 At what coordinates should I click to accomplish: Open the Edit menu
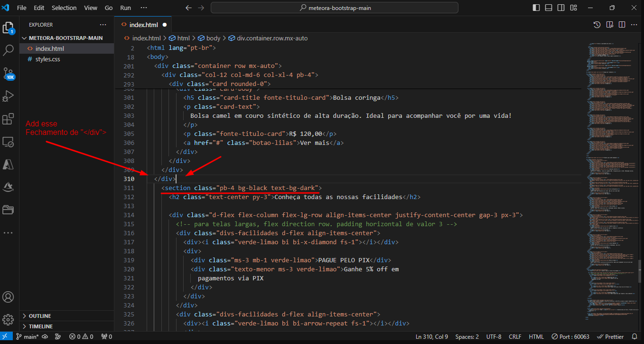pos(39,8)
